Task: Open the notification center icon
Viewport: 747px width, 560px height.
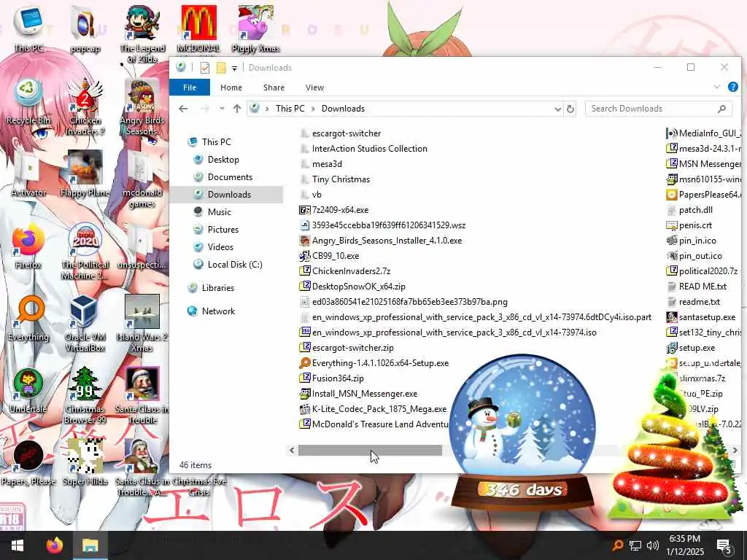Action: (x=724, y=545)
